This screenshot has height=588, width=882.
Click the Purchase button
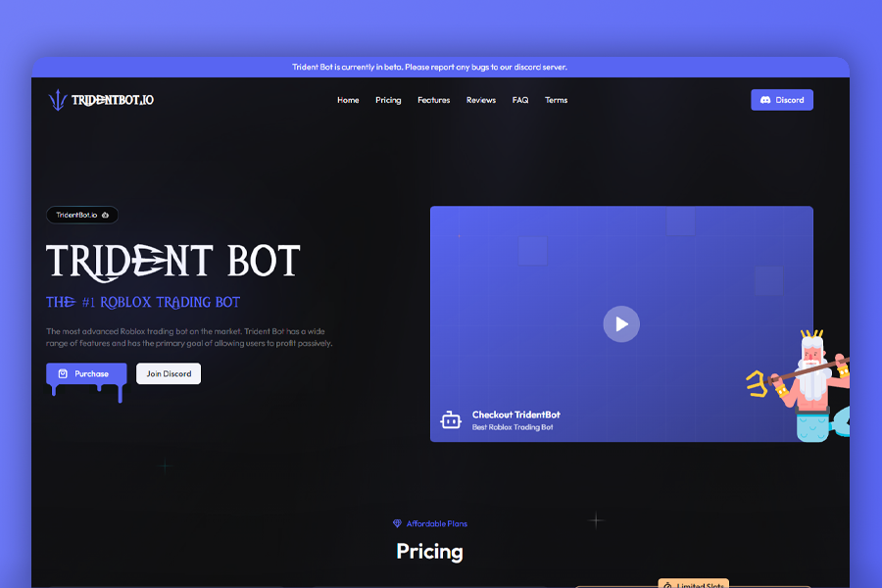[x=86, y=373]
